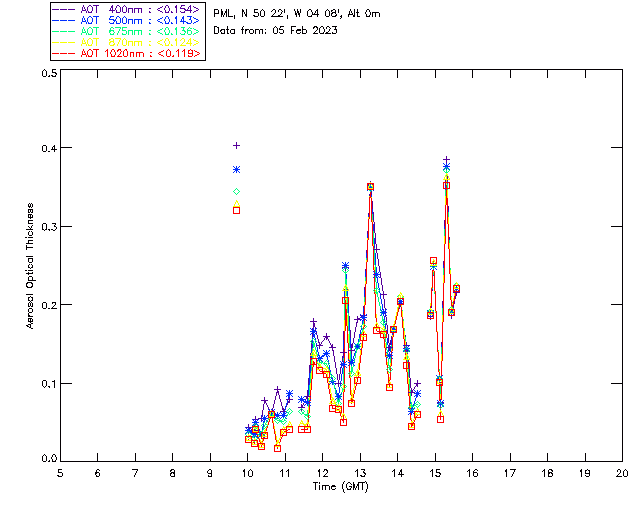
Task: Click the isolated green diamond marker before 10 GMT
Action: pos(236,191)
